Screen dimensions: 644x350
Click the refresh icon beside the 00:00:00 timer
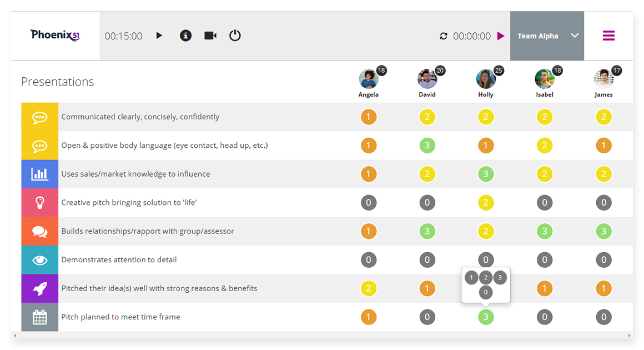pyautogui.click(x=444, y=36)
